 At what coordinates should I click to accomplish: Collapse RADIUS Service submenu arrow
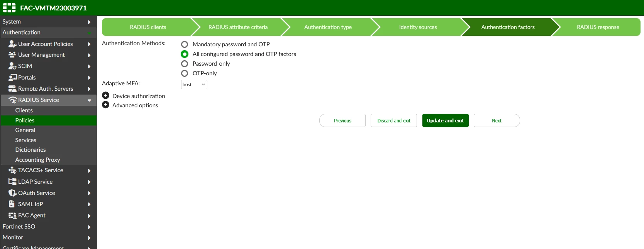coord(89,100)
